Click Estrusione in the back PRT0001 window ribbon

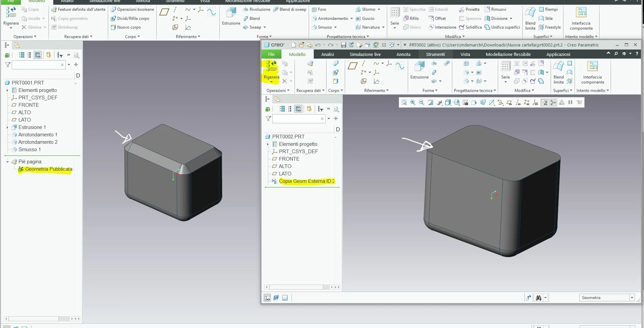pyautogui.click(x=231, y=16)
